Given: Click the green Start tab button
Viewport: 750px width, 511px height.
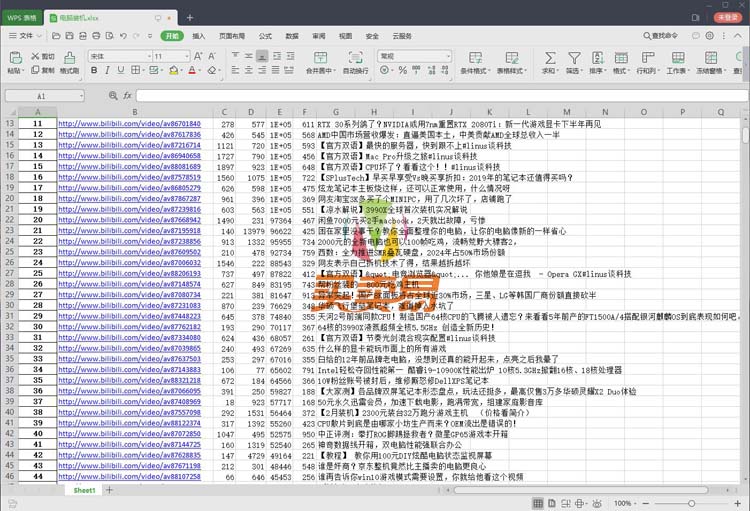Looking at the screenshot, I should [x=172, y=36].
